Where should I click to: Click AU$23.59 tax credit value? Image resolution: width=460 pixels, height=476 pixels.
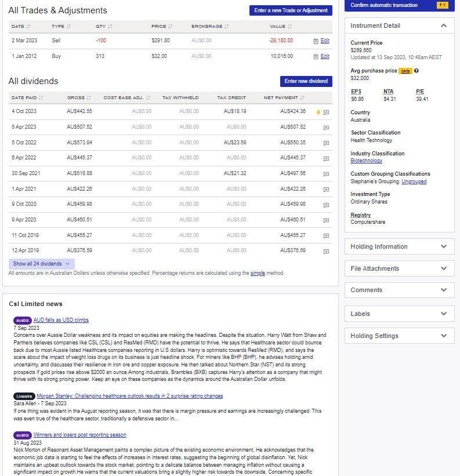coord(235,143)
